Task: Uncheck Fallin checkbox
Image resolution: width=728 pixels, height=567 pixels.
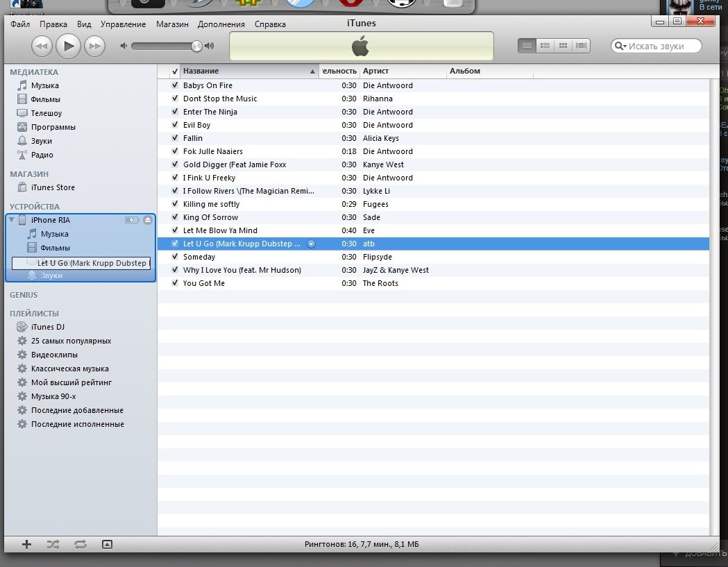Action: [175, 137]
